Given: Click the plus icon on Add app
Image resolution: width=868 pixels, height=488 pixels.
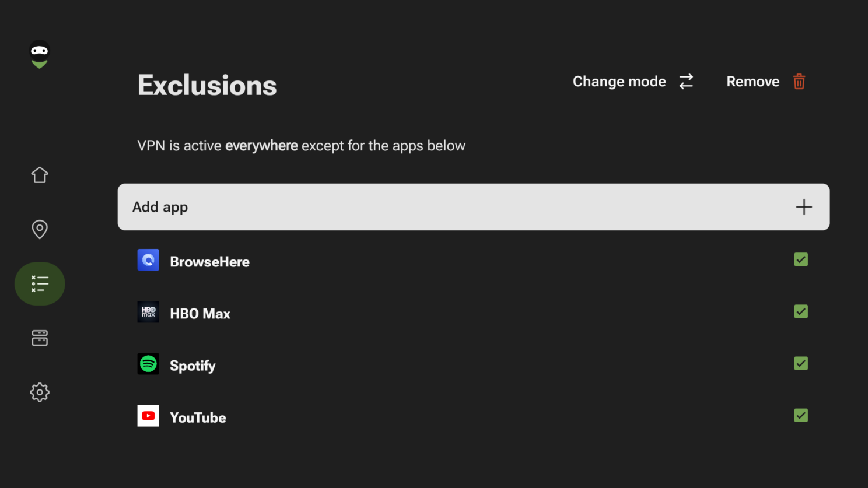Looking at the screenshot, I should 804,207.
